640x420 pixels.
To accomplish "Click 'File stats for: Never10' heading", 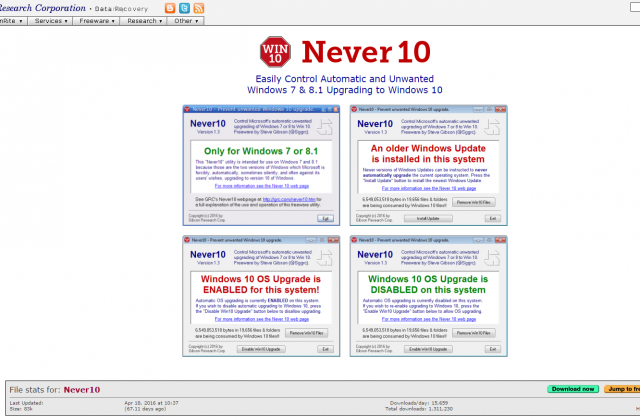I will pyautogui.click(x=55, y=389).
